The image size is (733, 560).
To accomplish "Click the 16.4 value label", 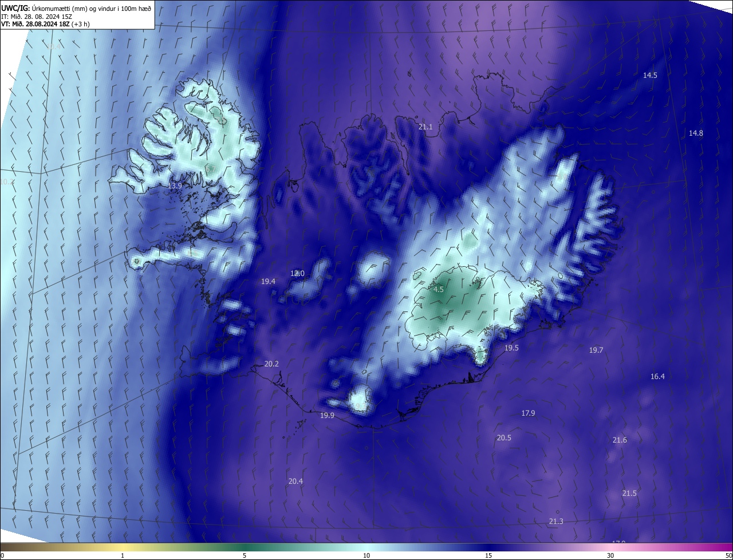I will (657, 376).
